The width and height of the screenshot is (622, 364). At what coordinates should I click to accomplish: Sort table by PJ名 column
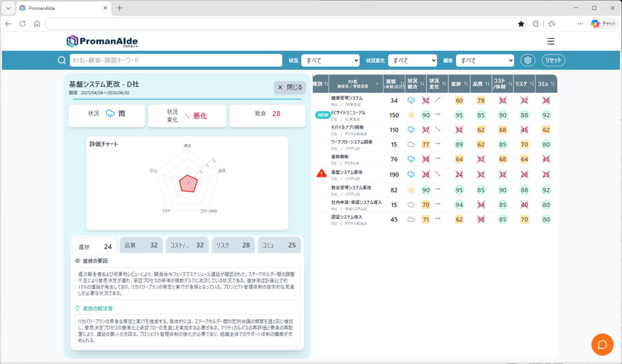tap(356, 83)
